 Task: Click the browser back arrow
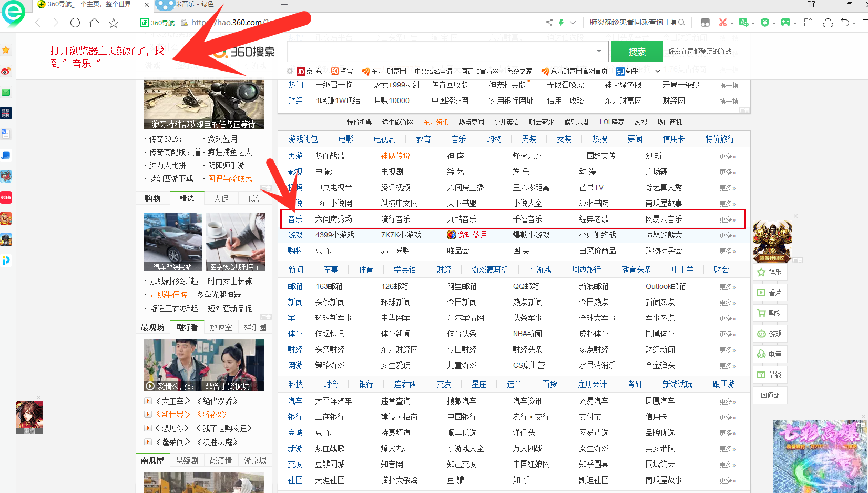(38, 23)
